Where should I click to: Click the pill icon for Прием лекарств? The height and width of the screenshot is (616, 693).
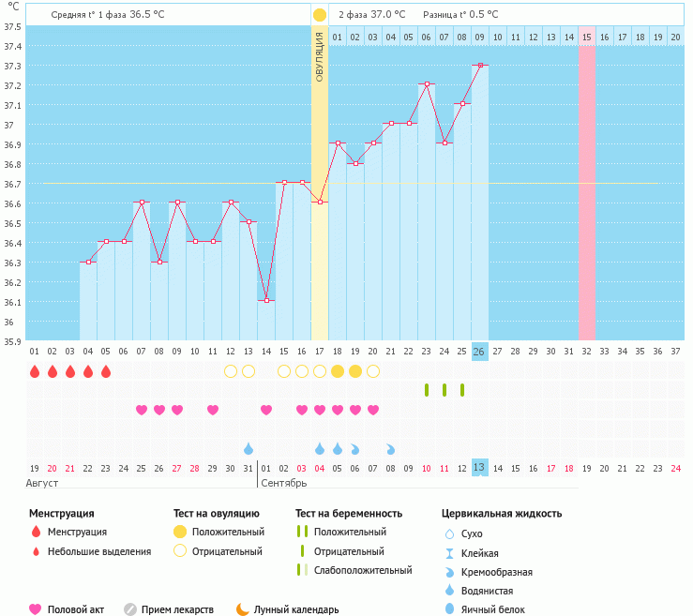(x=130, y=609)
